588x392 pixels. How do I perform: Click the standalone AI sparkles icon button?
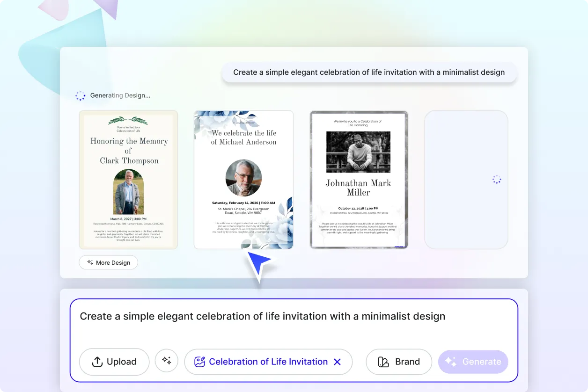(167, 361)
